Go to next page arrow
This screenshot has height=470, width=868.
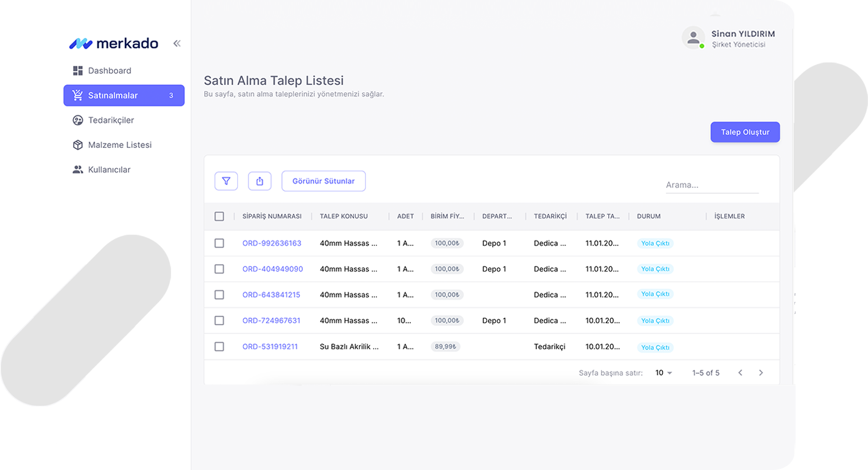(761, 373)
